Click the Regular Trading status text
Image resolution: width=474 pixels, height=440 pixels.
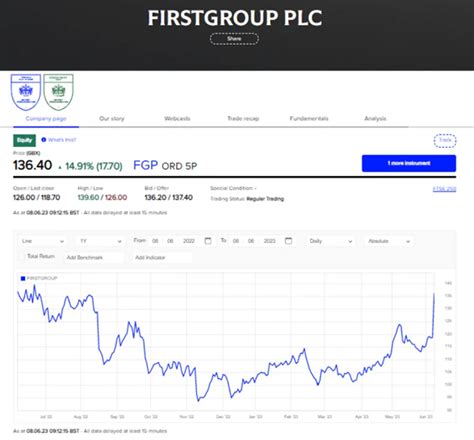click(265, 199)
